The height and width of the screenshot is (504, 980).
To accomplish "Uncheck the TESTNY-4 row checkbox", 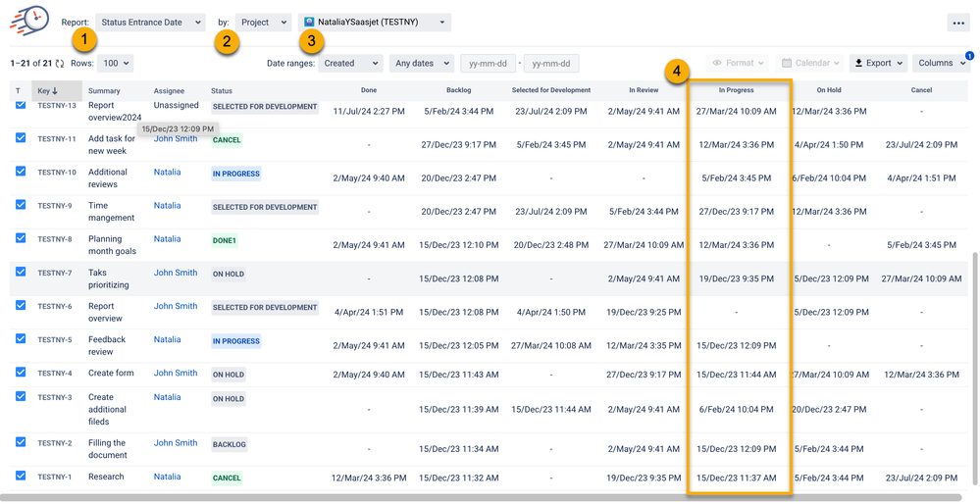I will click(x=21, y=372).
